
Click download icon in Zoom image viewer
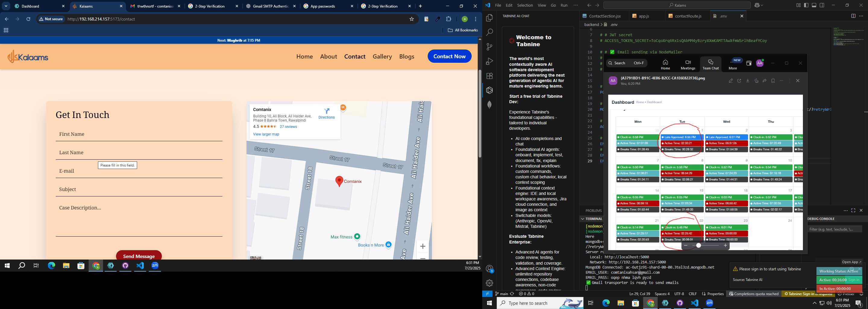pyautogui.click(x=748, y=81)
